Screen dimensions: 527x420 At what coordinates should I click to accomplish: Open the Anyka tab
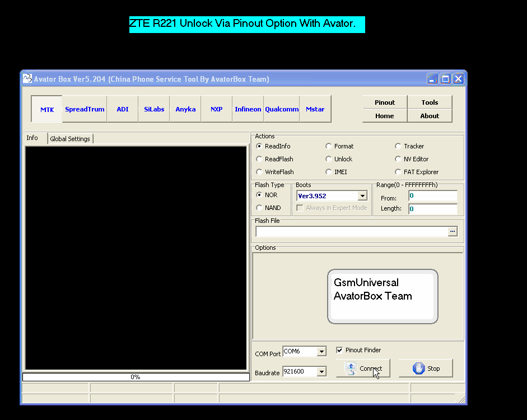click(x=185, y=109)
